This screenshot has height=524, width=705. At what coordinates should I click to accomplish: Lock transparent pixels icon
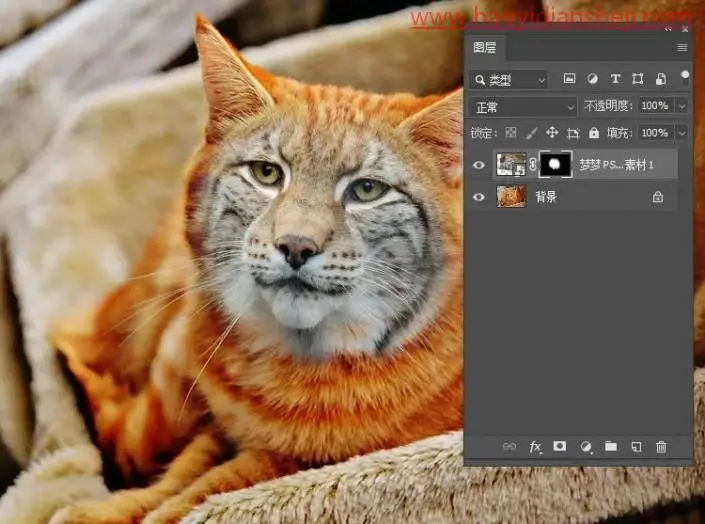[x=510, y=133]
